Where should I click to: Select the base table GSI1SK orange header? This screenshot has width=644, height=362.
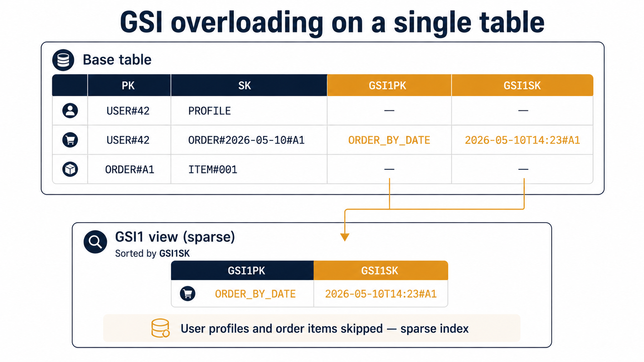click(522, 85)
